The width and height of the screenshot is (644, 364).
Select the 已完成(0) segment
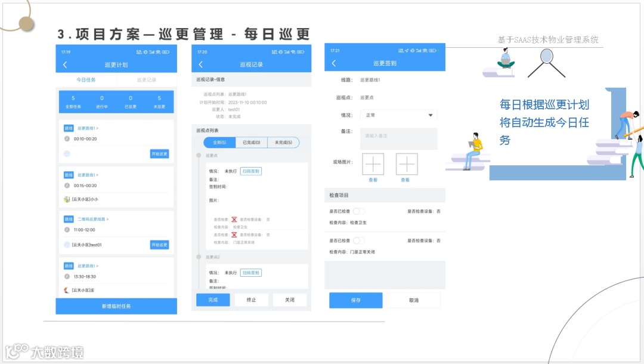pos(252,143)
